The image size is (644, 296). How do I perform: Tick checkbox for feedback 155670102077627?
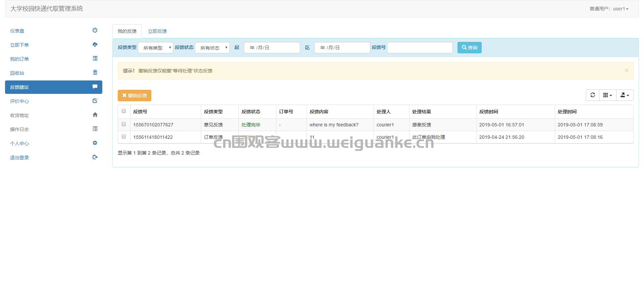point(124,124)
